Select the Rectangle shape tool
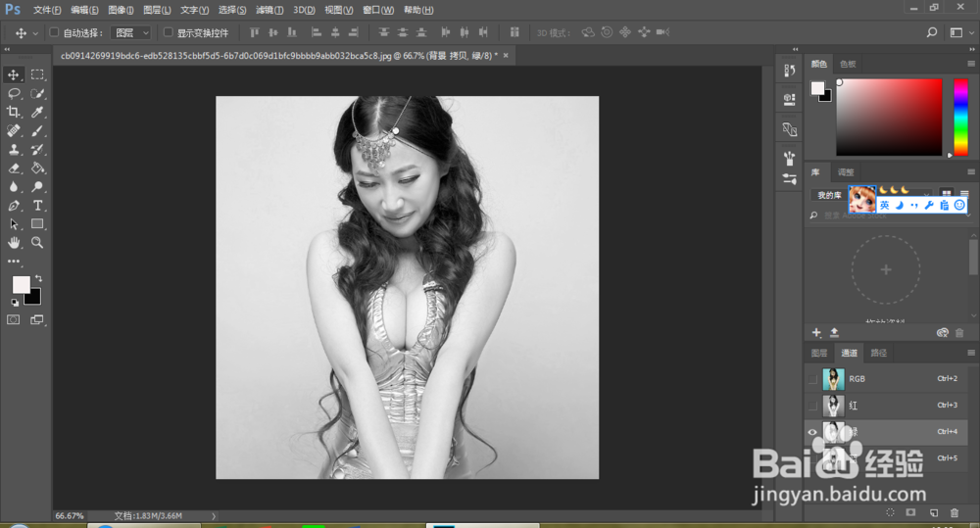Viewport: 980px width, 528px height. tap(37, 223)
